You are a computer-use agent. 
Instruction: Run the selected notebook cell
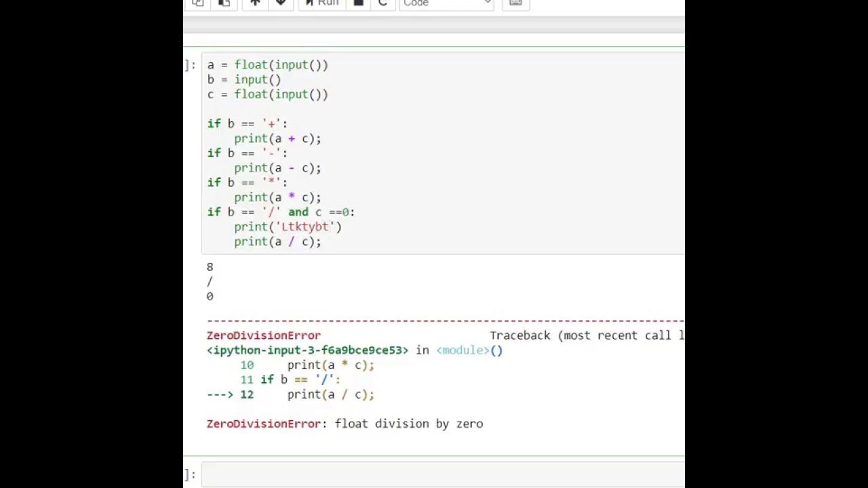pyautogui.click(x=321, y=3)
